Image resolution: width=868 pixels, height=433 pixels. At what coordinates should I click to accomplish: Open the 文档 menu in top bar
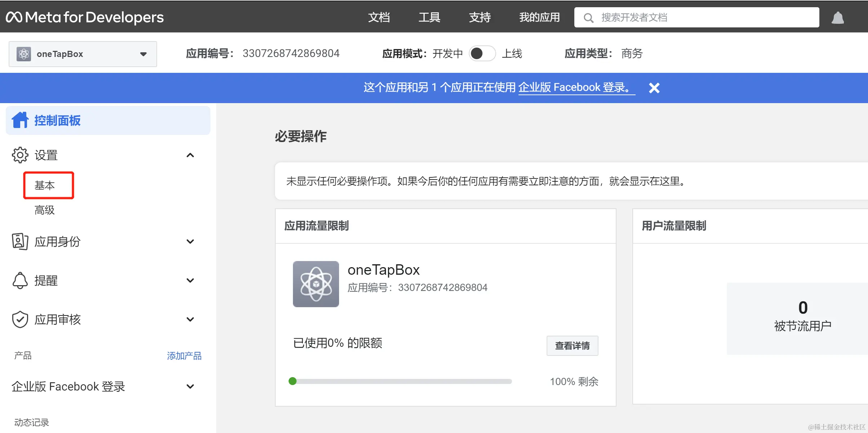(379, 17)
